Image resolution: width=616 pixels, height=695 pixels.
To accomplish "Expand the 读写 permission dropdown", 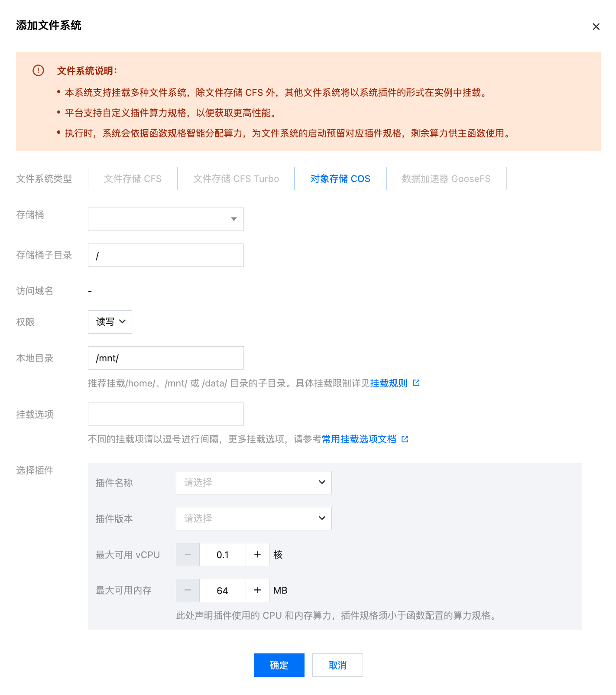I will [110, 322].
